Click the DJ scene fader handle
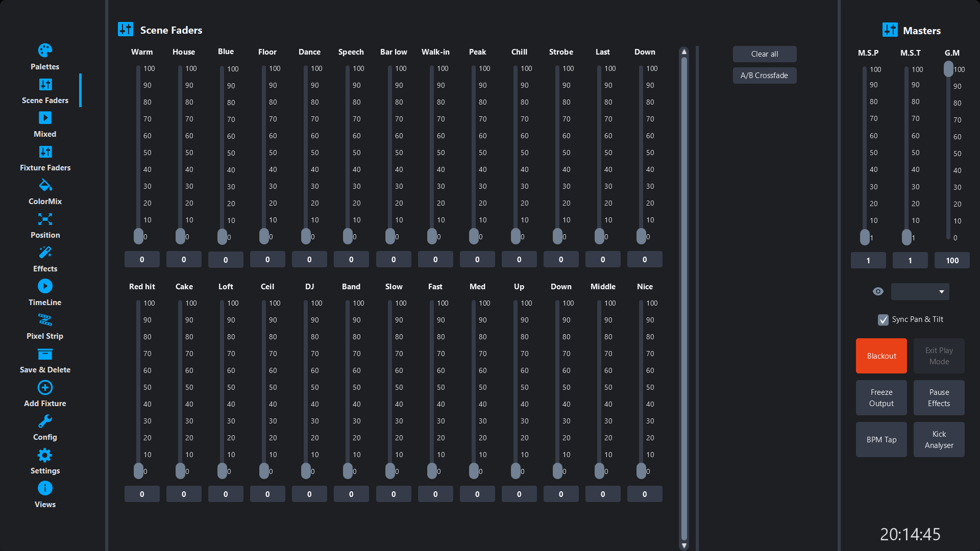The height and width of the screenshot is (551, 980). (x=306, y=471)
